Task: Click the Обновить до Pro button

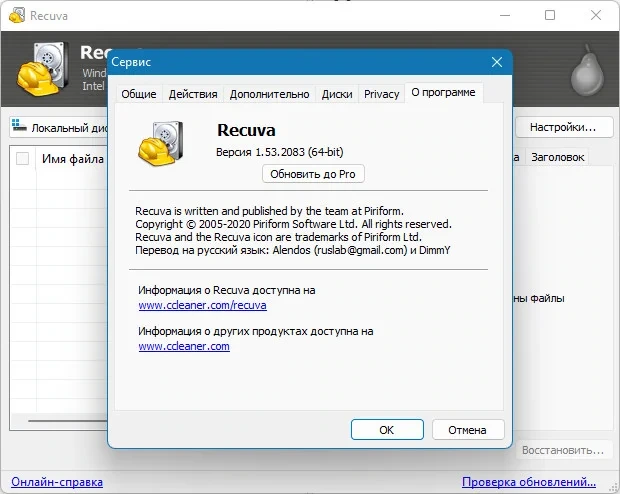Action: click(x=313, y=174)
